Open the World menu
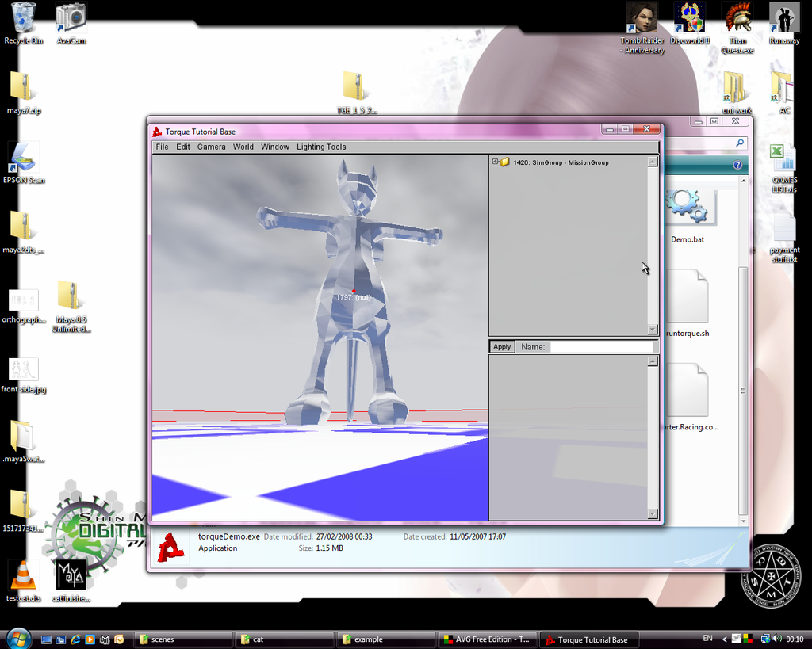The height and width of the screenshot is (649, 812). [243, 147]
